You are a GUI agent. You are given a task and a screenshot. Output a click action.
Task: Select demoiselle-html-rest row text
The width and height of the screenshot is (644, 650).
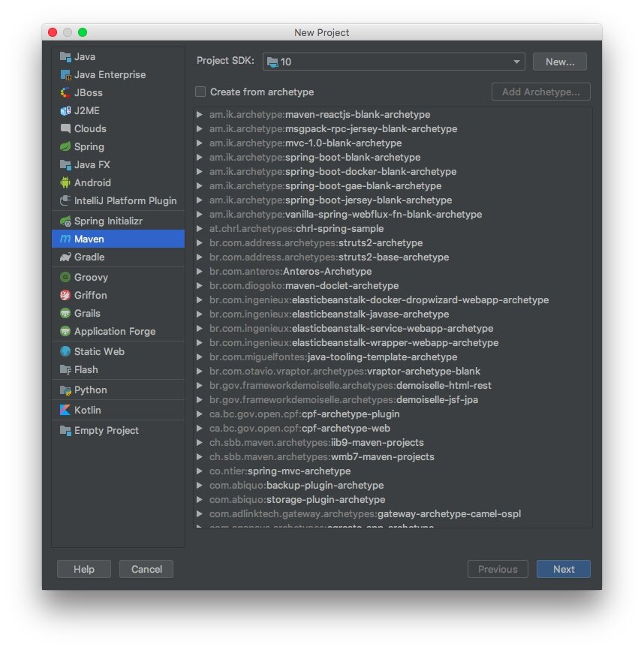(x=351, y=386)
